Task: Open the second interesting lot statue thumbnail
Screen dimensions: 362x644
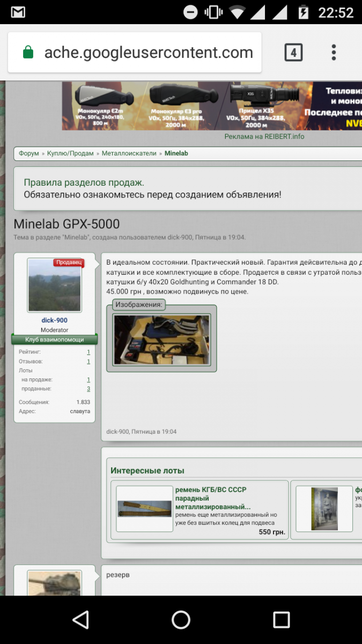Action: tap(324, 509)
